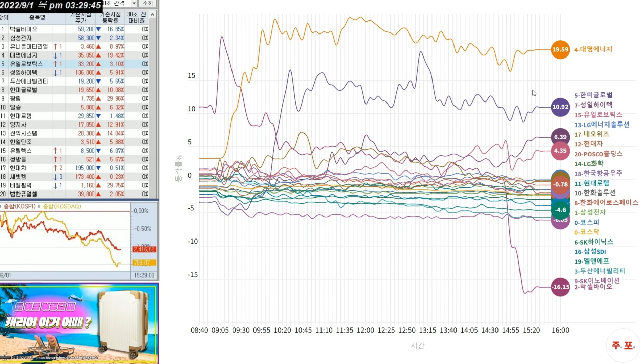Toggle 4-대명에너지 series label
642x364 pixels.
pos(593,49)
